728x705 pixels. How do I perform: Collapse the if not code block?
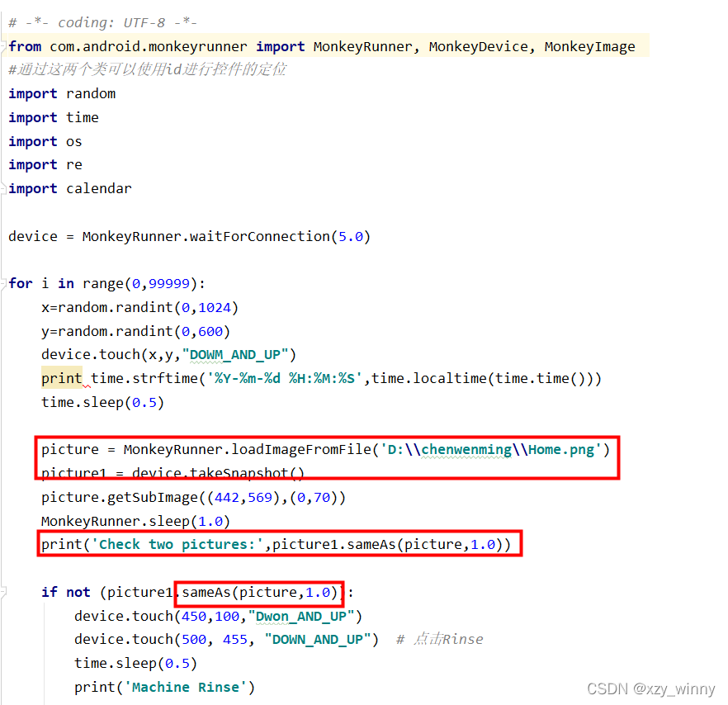tap(5, 592)
